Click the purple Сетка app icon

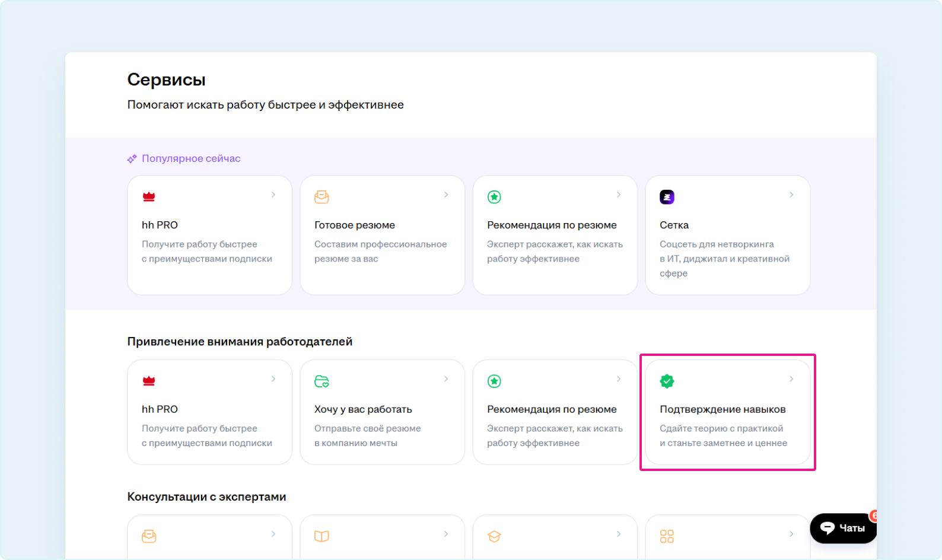[x=667, y=197]
